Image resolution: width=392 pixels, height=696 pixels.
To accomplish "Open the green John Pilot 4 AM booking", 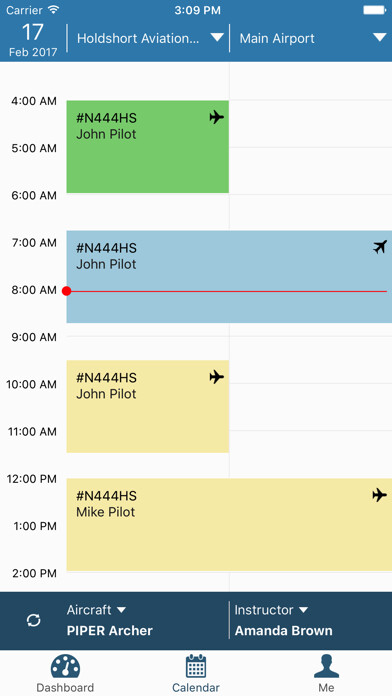I will tap(148, 146).
